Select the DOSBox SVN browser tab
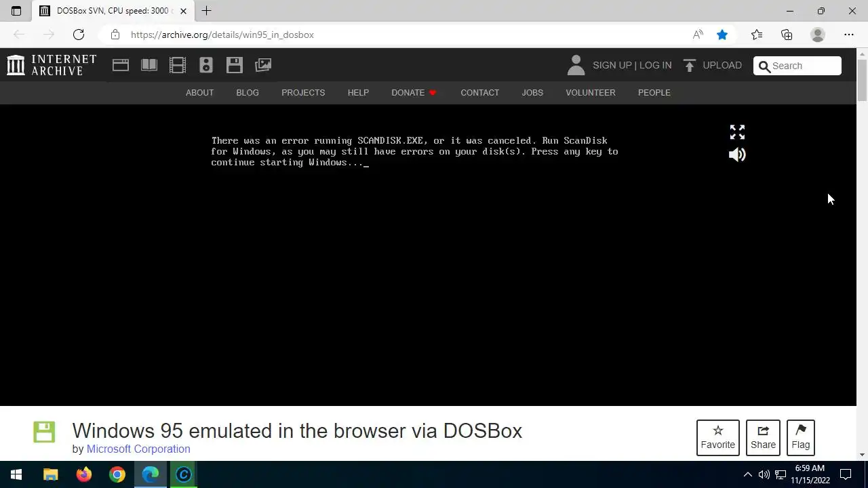 113,11
